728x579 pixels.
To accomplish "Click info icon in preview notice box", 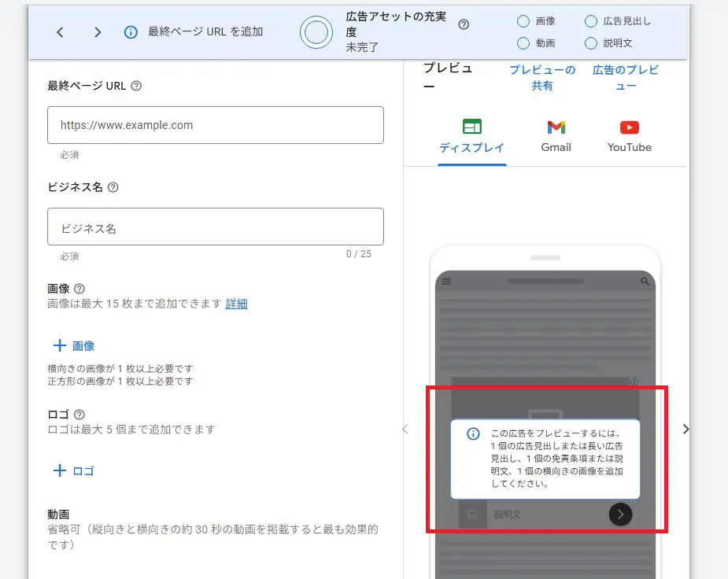I will pos(473,433).
